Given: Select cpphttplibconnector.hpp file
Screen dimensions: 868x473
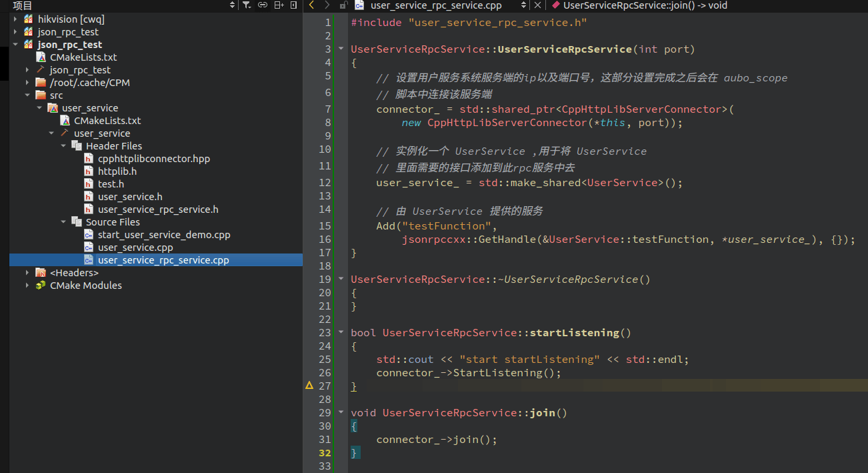Looking at the screenshot, I should [154, 159].
